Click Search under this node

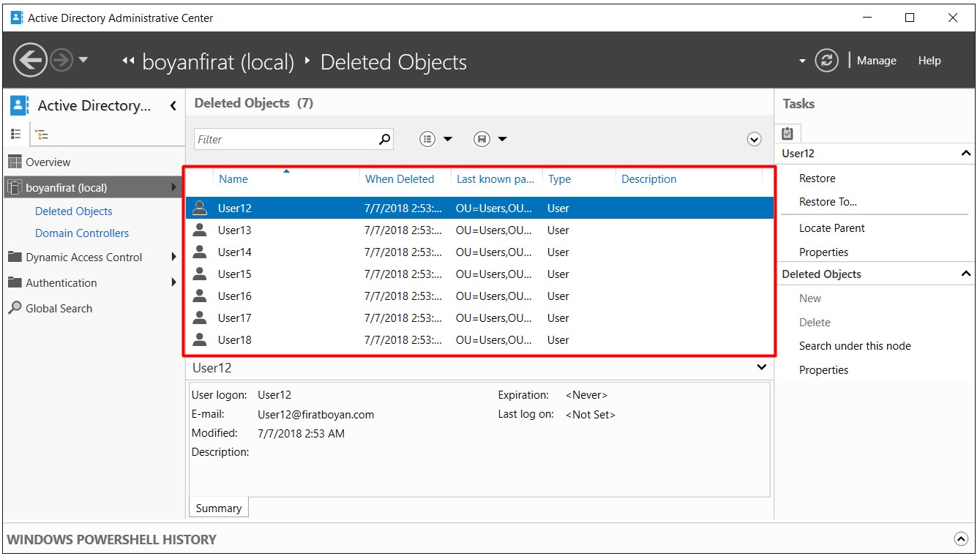[x=855, y=346]
